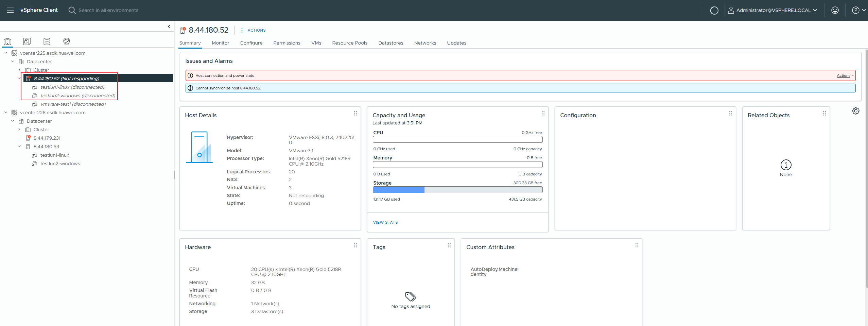
Task: Click the search magnifier icon
Action: [72, 10]
